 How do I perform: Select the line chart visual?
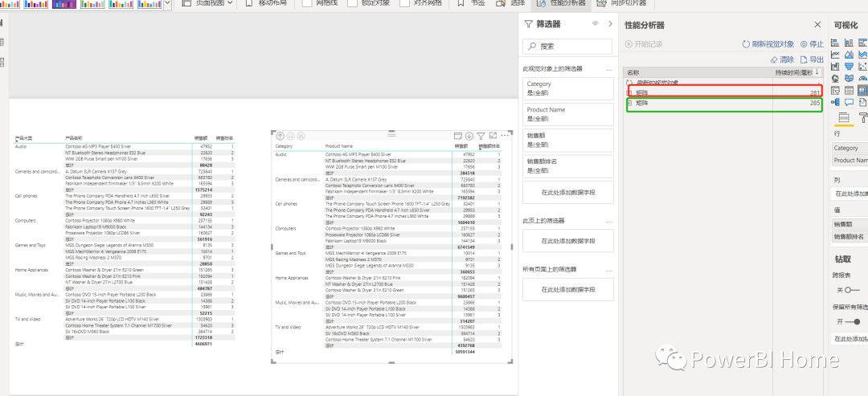click(x=835, y=55)
